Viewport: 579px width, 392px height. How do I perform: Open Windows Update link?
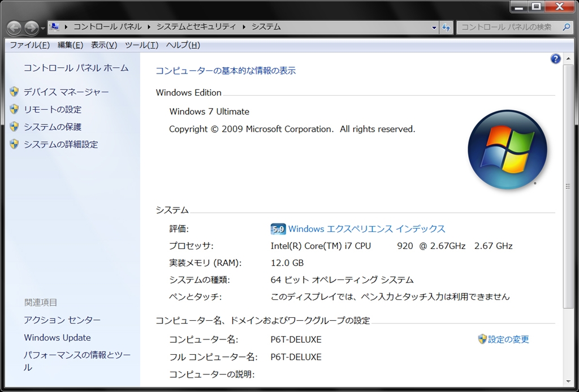[x=57, y=337]
